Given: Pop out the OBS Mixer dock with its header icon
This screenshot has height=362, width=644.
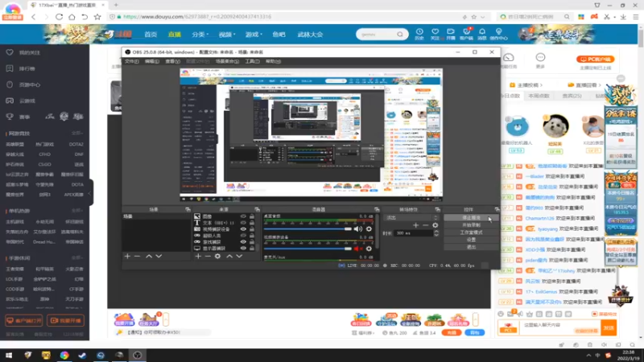Looking at the screenshot, I should point(377,210).
